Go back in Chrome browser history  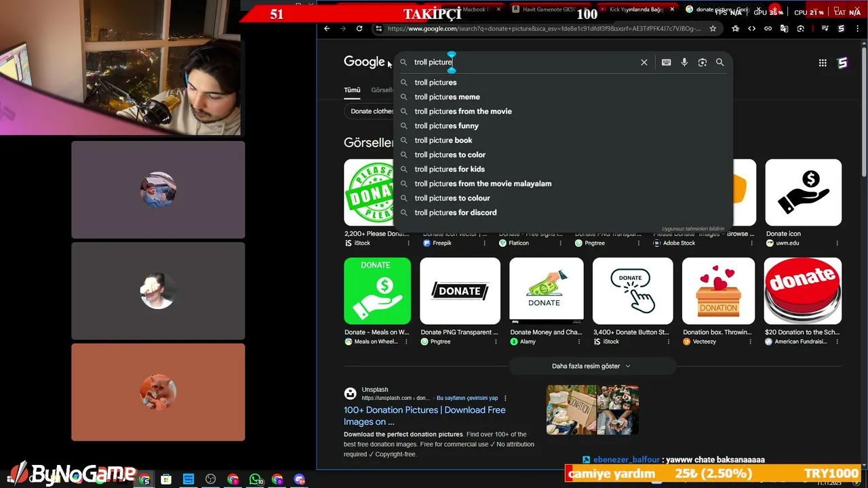327,28
